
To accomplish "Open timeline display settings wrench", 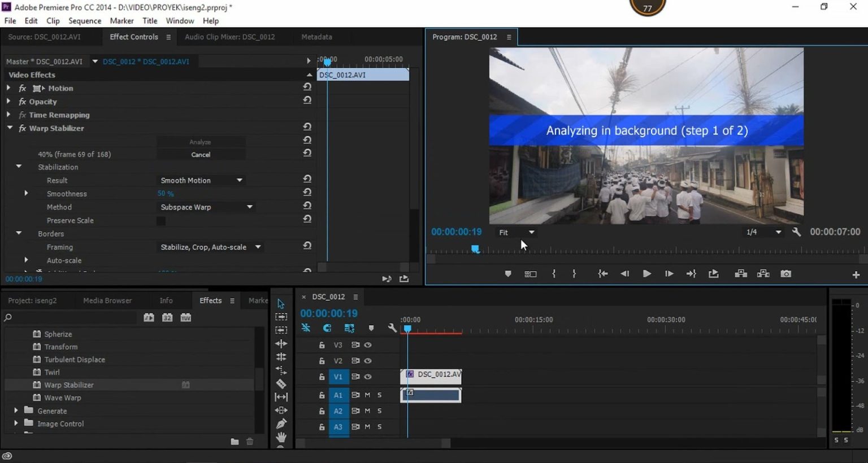I will (392, 328).
